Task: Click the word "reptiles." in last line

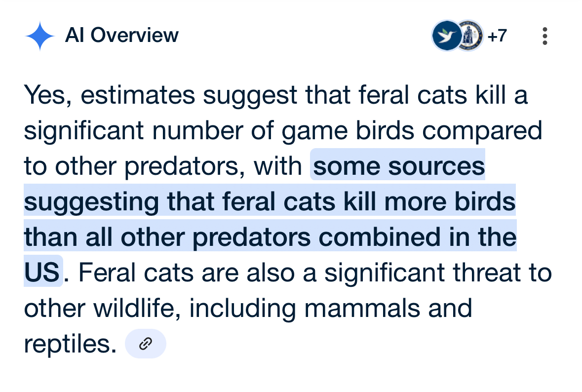Action: pyautogui.click(x=70, y=344)
